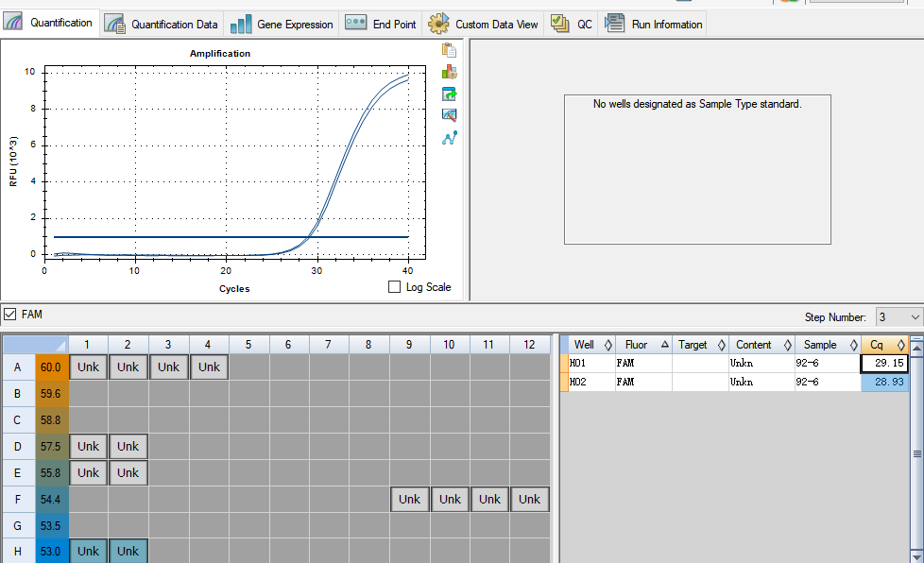Sort table by Target column
The height and width of the screenshot is (563, 924).
click(700, 345)
